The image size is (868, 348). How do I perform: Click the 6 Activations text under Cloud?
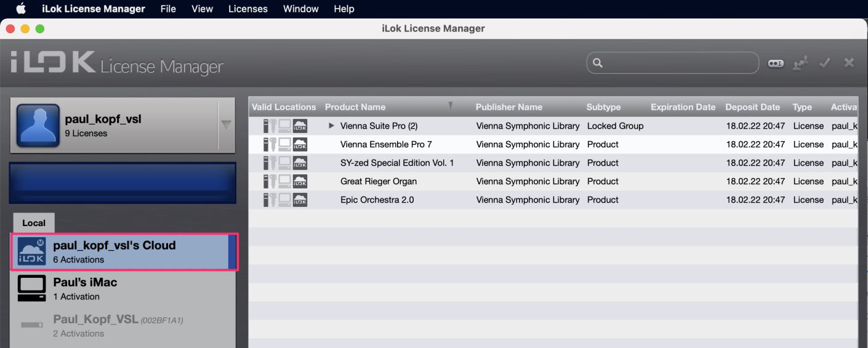78,260
